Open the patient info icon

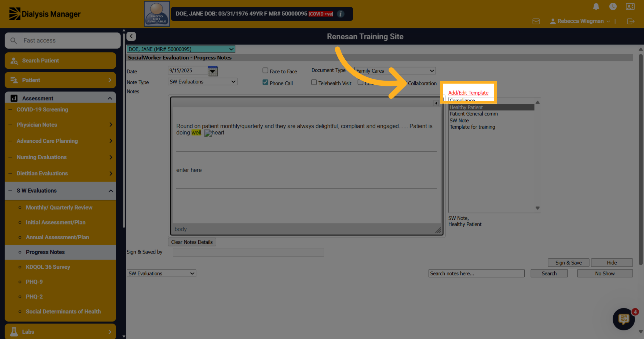coord(341,14)
